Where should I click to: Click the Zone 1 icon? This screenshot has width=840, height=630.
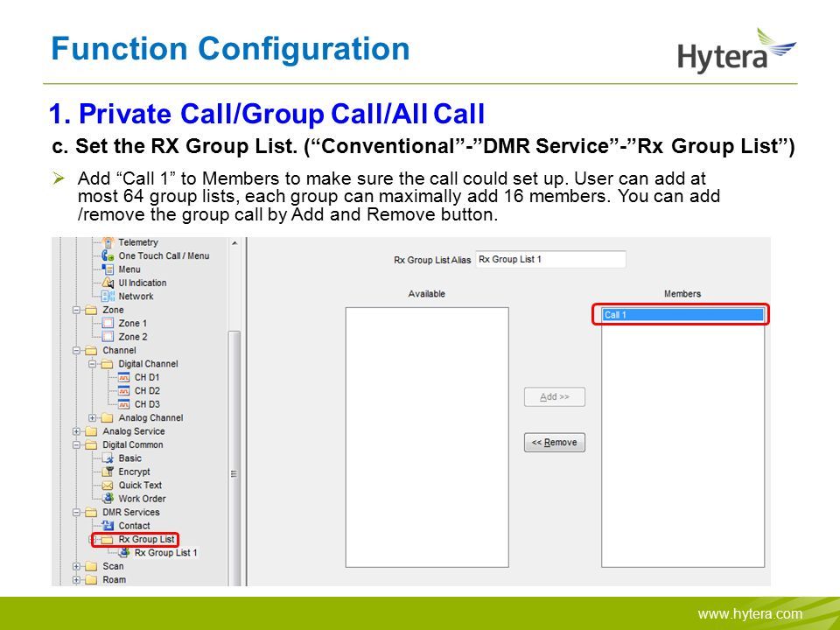(108, 323)
